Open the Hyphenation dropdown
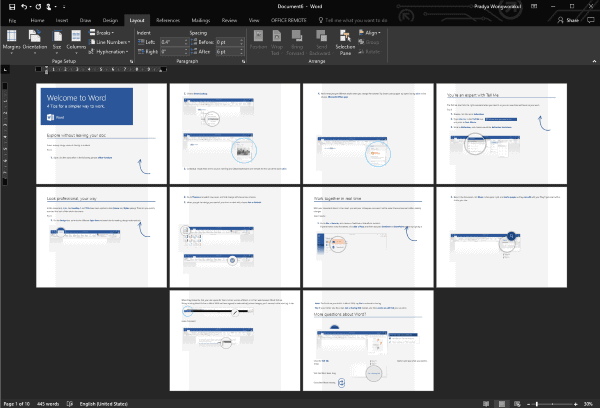This screenshot has width=600, height=408. point(113,51)
